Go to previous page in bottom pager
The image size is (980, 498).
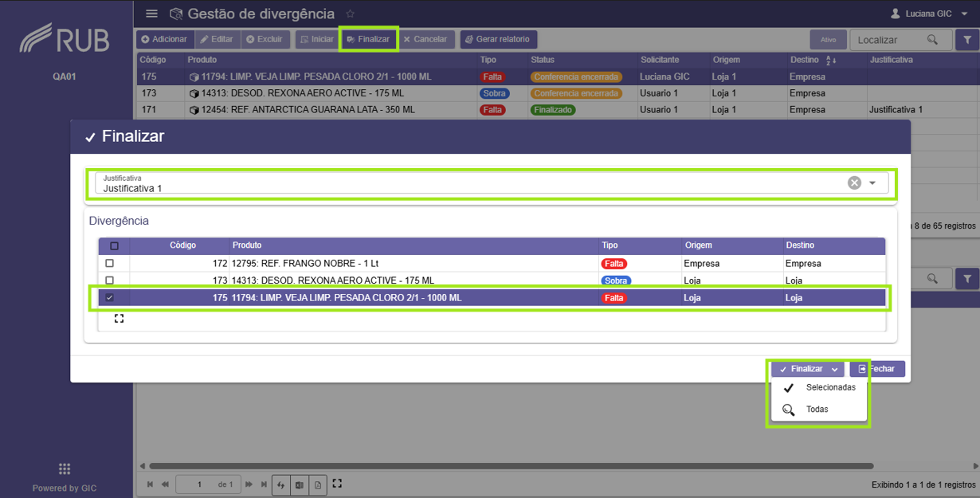(x=165, y=484)
